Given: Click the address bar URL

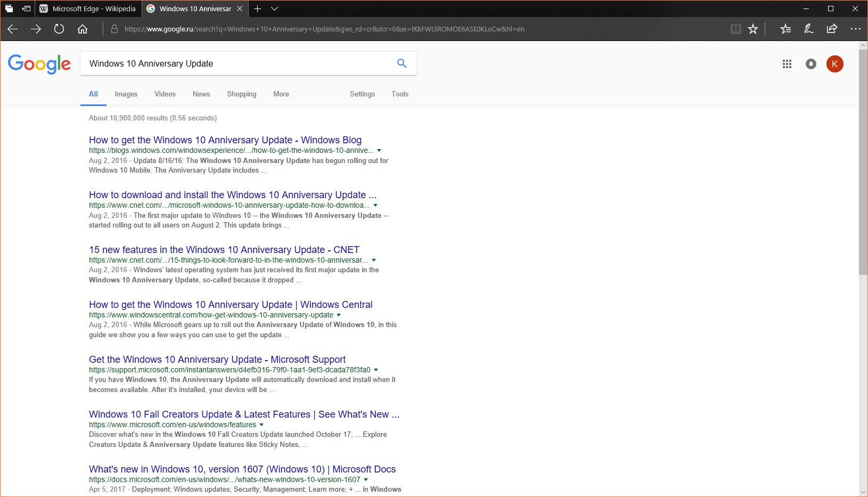Looking at the screenshot, I should coord(324,29).
